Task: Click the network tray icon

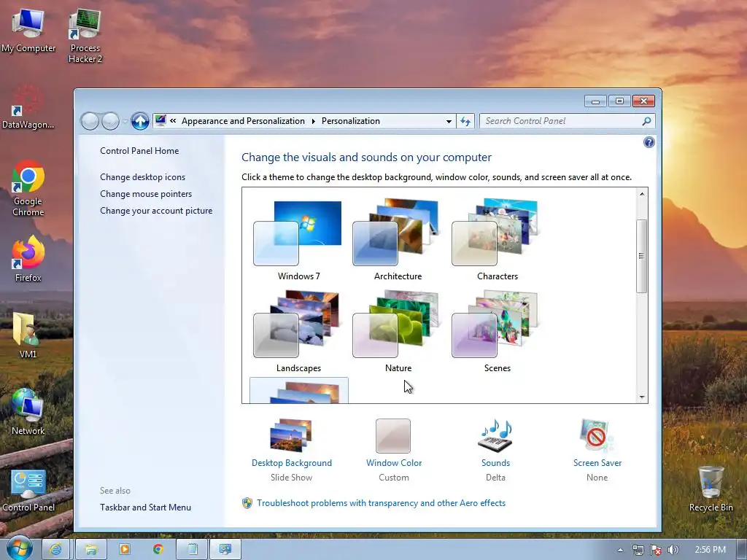Action: coord(638,550)
